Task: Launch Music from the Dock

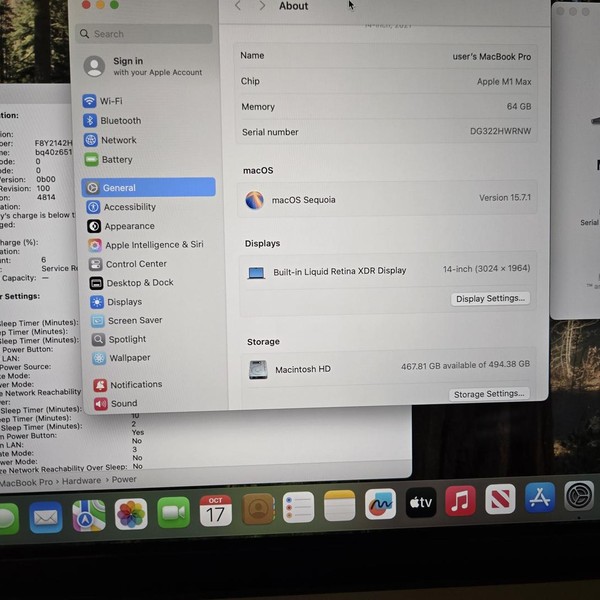Action: coord(460,501)
